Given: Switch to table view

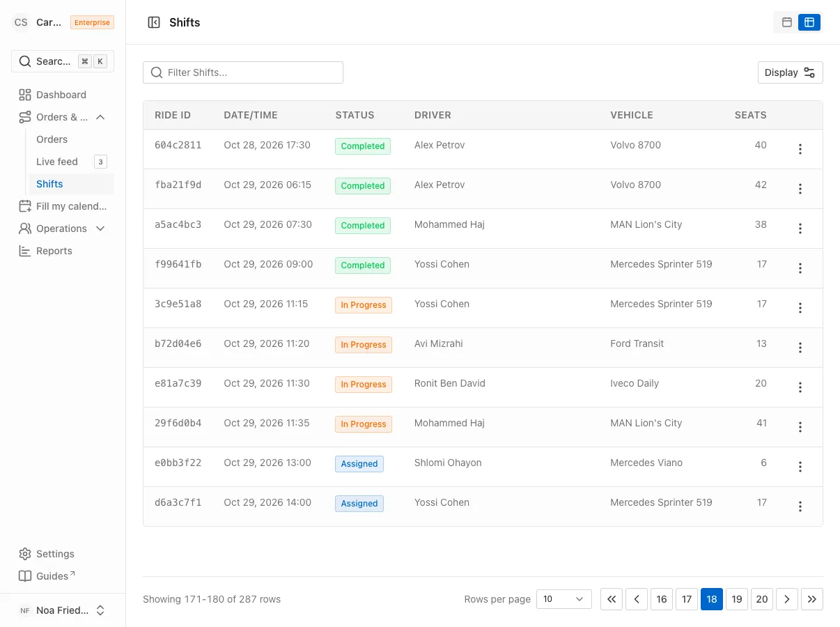Looking at the screenshot, I should [x=809, y=22].
